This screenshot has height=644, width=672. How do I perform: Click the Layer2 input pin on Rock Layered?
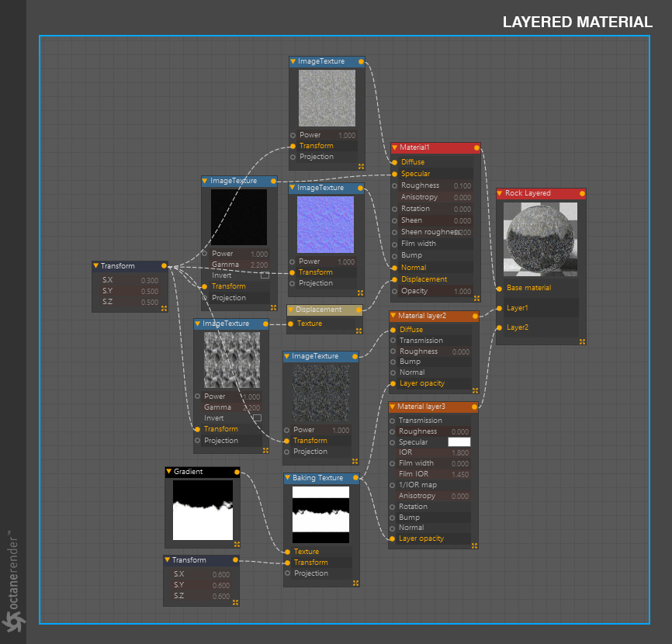coord(499,327)
